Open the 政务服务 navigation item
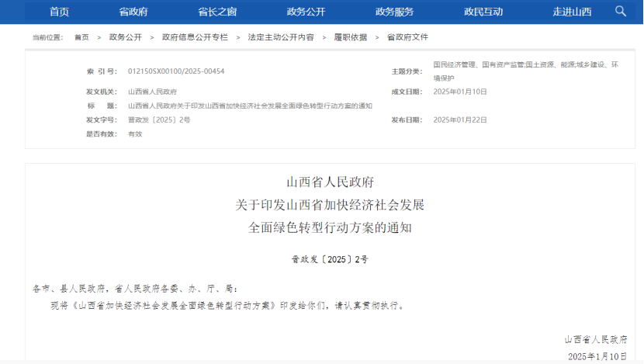Viewport: 644px width, 364px height. click(394, 12)
